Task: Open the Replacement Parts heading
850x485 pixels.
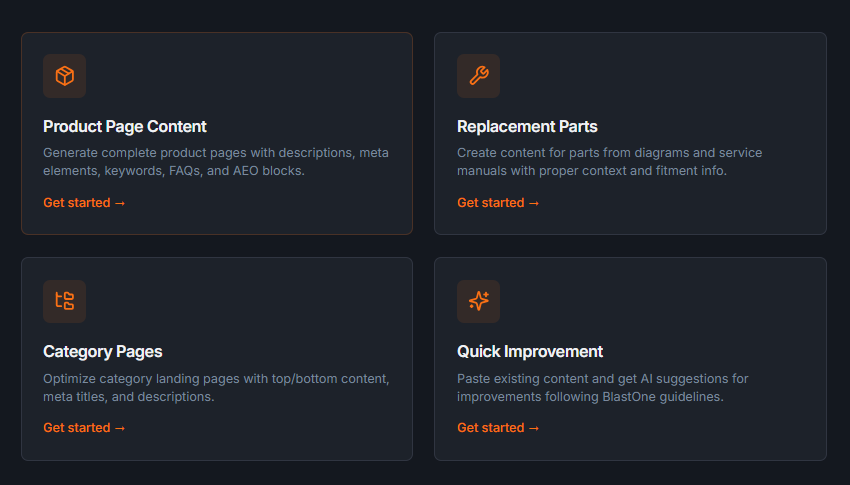Action: click(527, 127)
